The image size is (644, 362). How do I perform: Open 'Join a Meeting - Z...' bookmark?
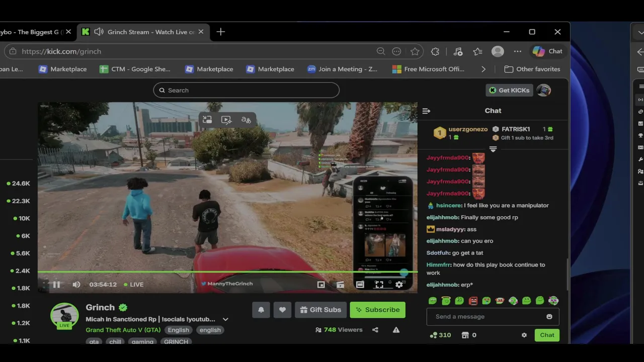[x=343, y=69]
